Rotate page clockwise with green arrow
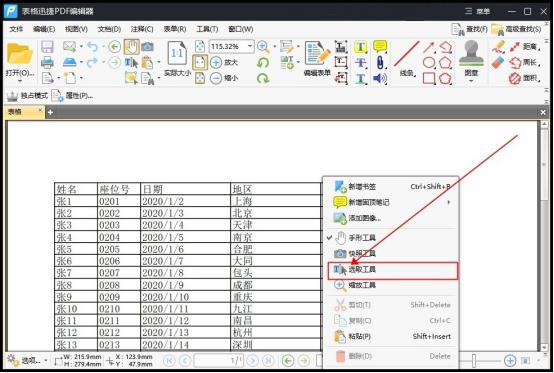Viewport: 554px width, 373px height. (263, 78)
